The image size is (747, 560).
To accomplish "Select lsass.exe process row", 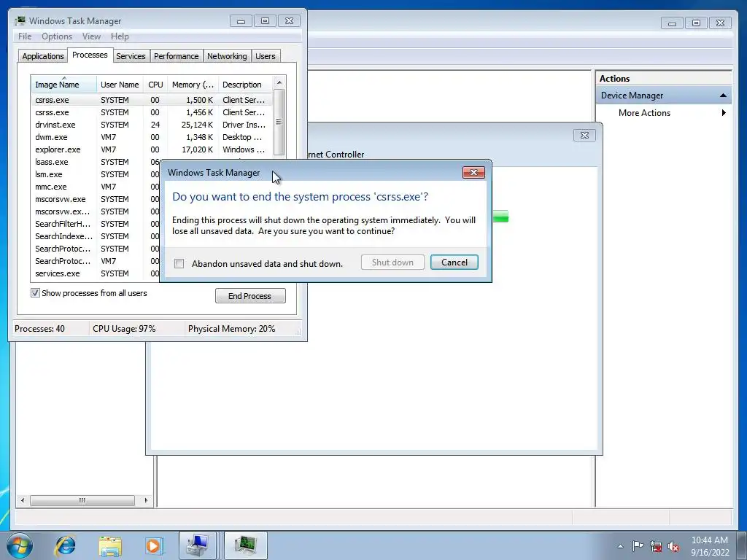I will point(96,162).
